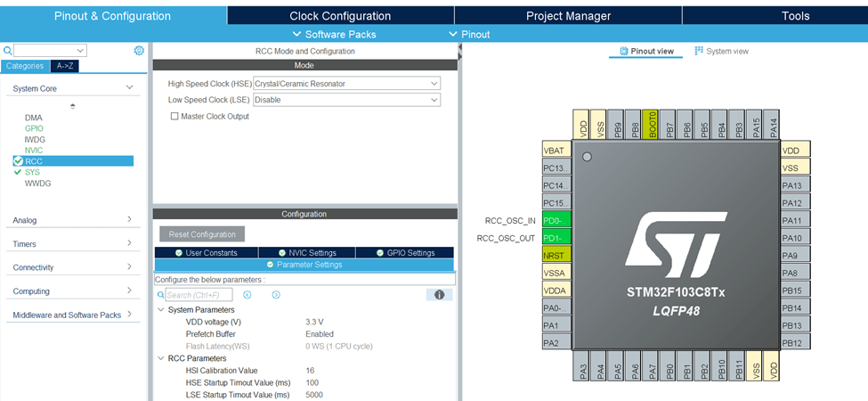Viewport: 868px width, 401px height.
Task: Click the previous search result arrow icon
Action: coord(247,295)
